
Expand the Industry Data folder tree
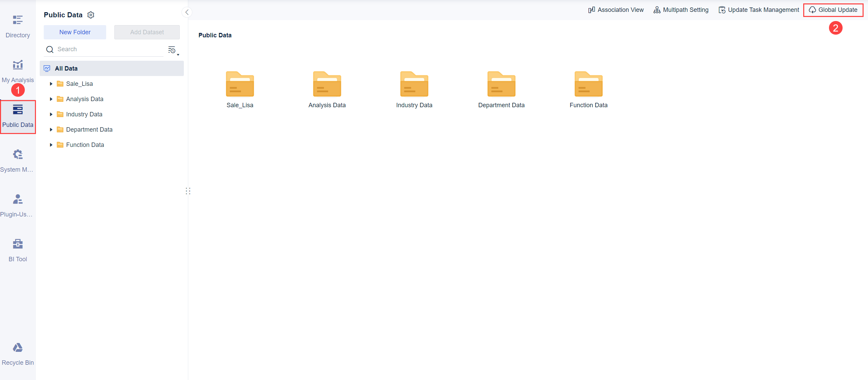[x=51, y=114]
